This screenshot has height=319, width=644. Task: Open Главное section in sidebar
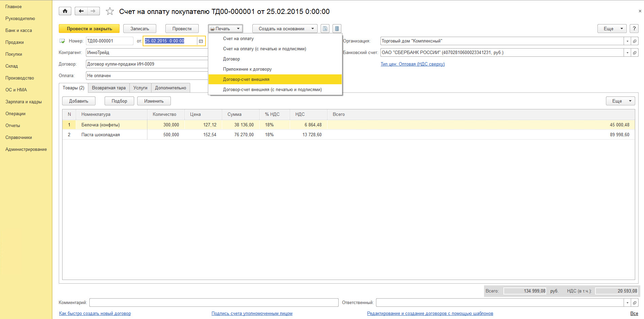14,7
